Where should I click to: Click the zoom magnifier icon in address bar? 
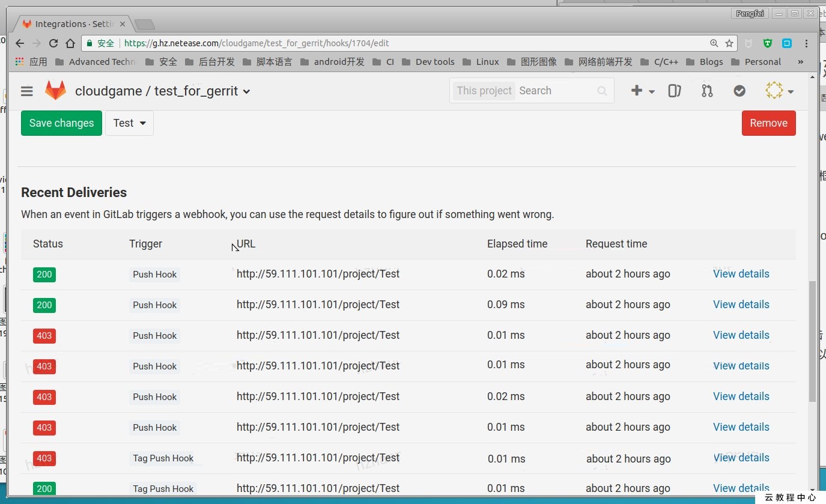tap(714, 43)
